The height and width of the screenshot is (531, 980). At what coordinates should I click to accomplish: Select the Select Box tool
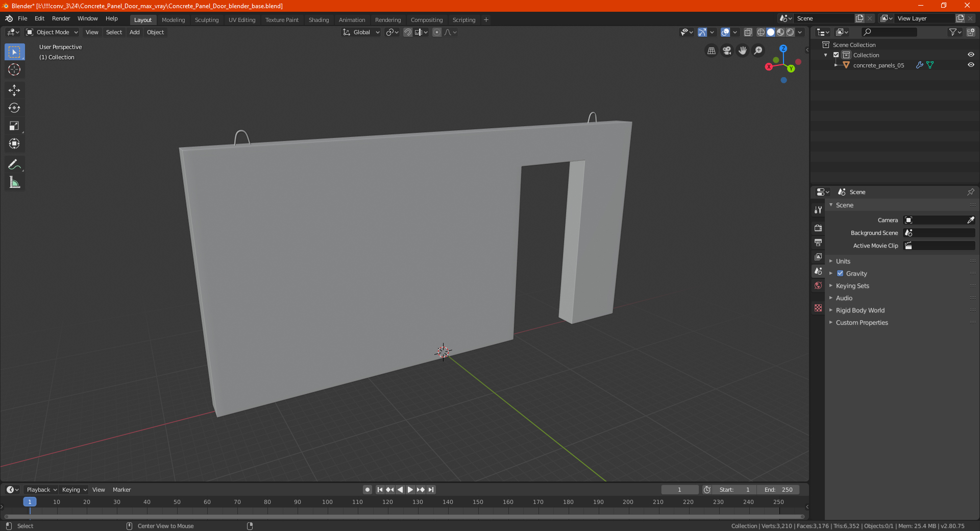point(14,52)
